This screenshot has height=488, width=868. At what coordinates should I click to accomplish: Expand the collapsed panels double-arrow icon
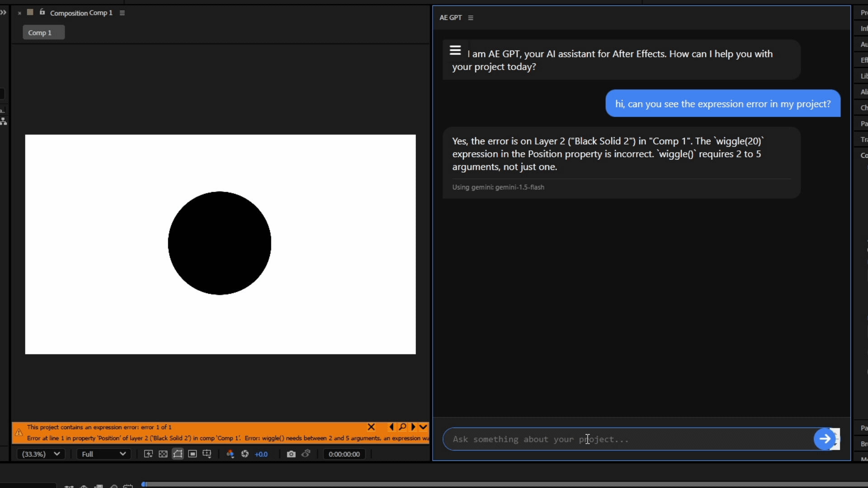[x=4, y=12]
